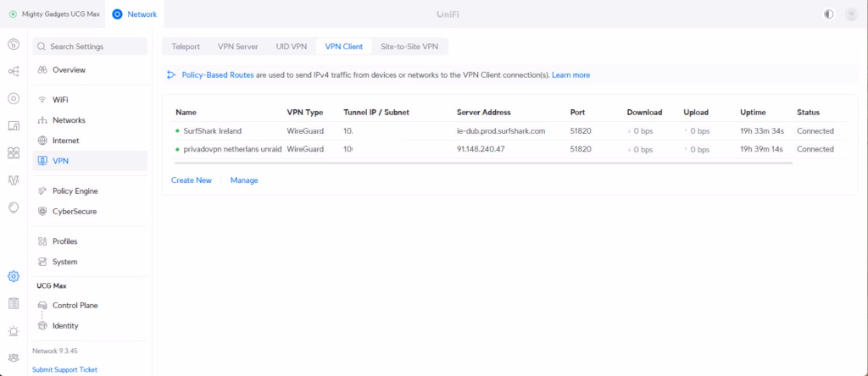This screenshot has height=376, width=868.
Task: Click the Manage link
Action: (x=244, y=180)
